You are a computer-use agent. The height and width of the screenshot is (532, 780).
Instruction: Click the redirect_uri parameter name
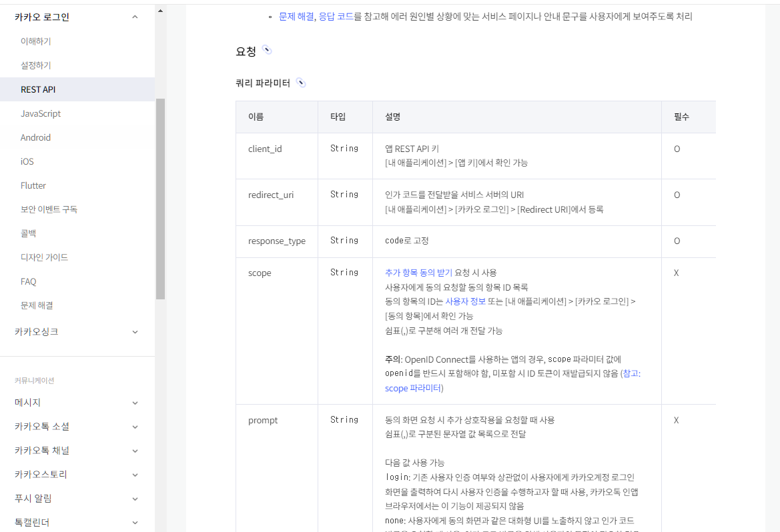[x=271, y=195]
